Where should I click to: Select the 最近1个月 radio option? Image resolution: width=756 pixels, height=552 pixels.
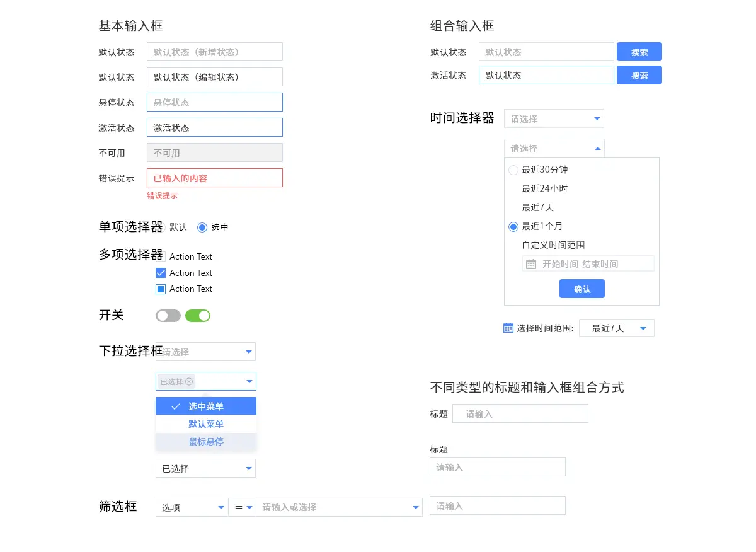click(x=513, y=227)
